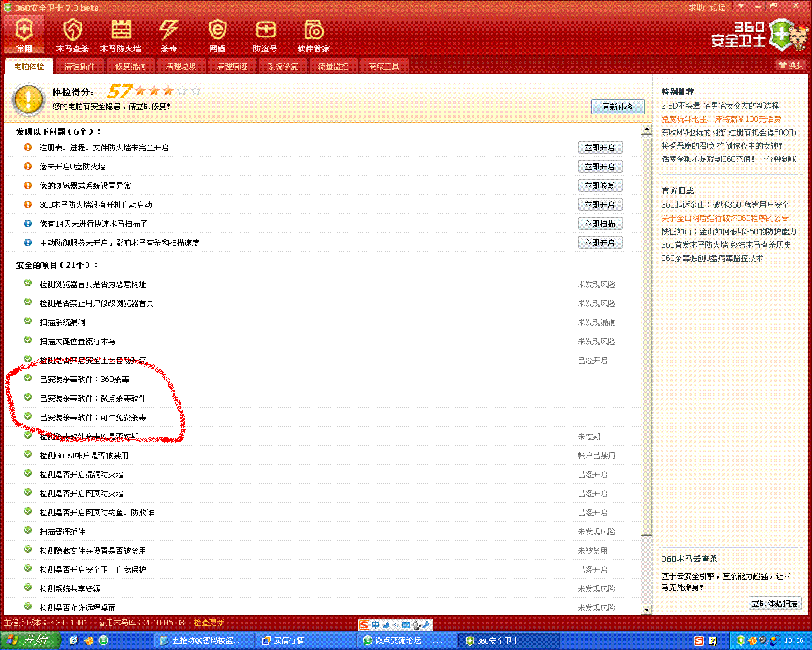Select the 常用 toolbar icon
This screenshot has height=650, width=812.
tap(25, 35)
